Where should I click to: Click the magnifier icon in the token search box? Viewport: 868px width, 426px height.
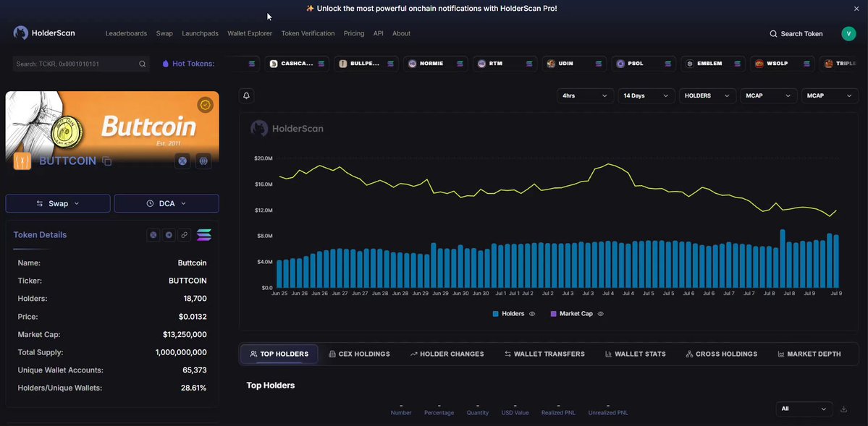143,64
